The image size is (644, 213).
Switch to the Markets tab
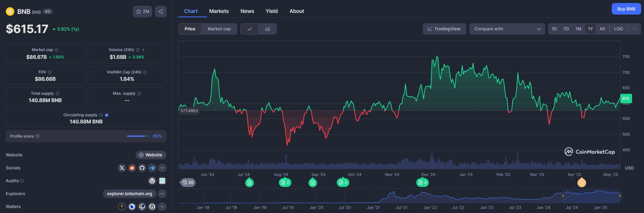coord(219,11)
